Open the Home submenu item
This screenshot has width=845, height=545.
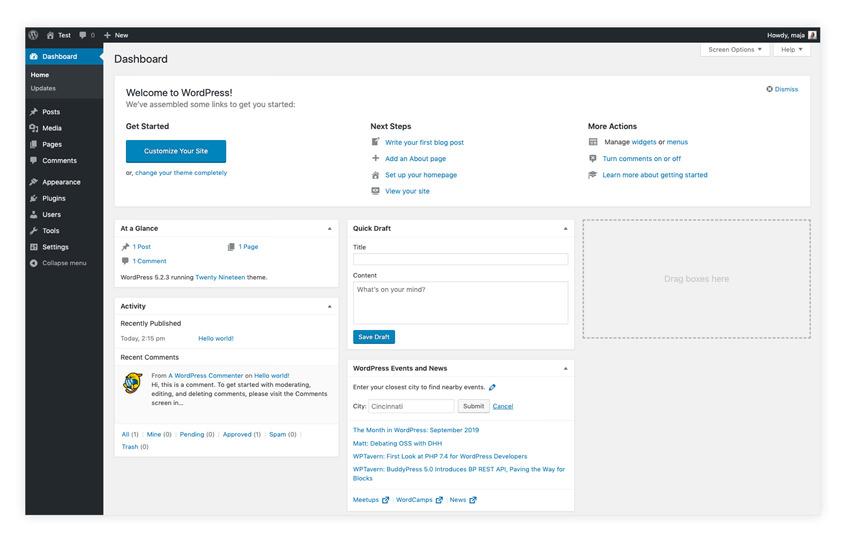tap(40, 75)
